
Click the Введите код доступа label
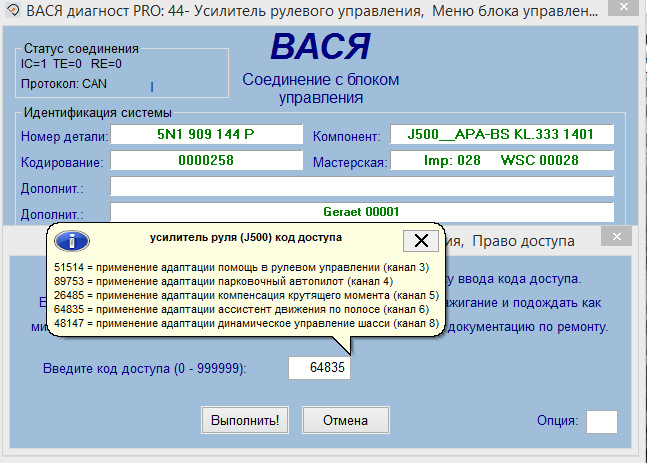pos(145,368)
